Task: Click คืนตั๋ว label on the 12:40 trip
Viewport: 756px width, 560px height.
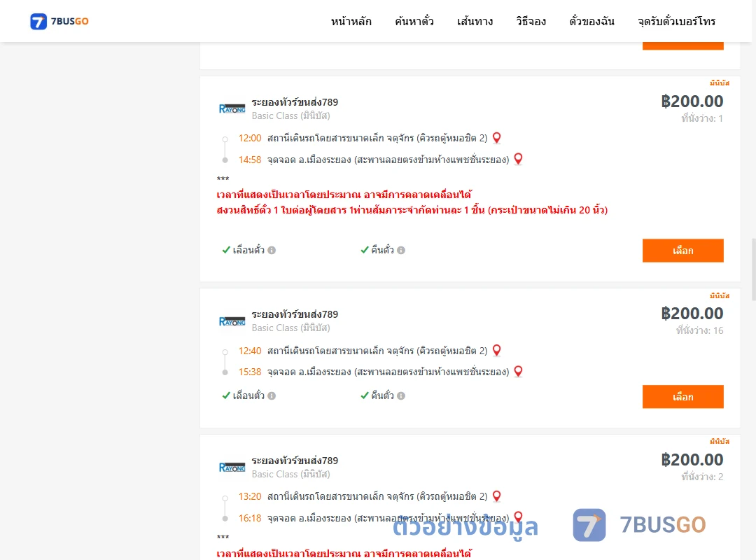Action: (382, 395)
